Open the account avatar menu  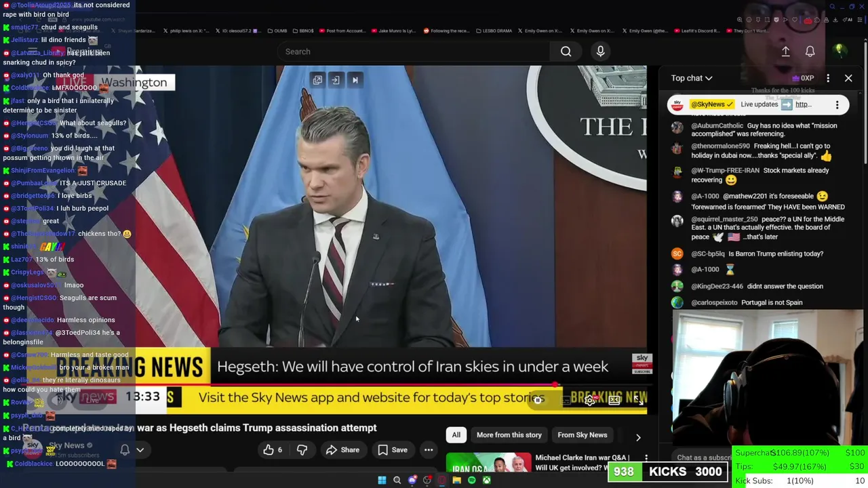839,51
